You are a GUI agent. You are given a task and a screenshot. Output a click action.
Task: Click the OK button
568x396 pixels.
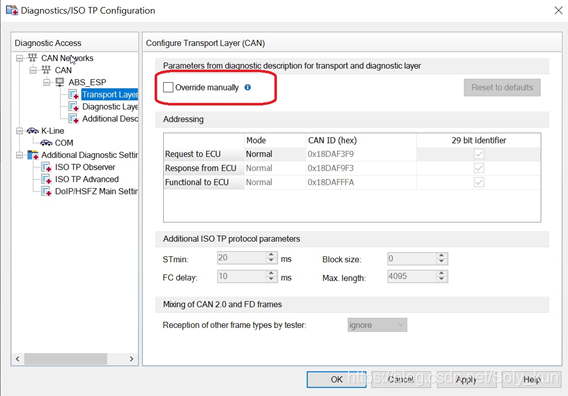(x=337, y=379)
